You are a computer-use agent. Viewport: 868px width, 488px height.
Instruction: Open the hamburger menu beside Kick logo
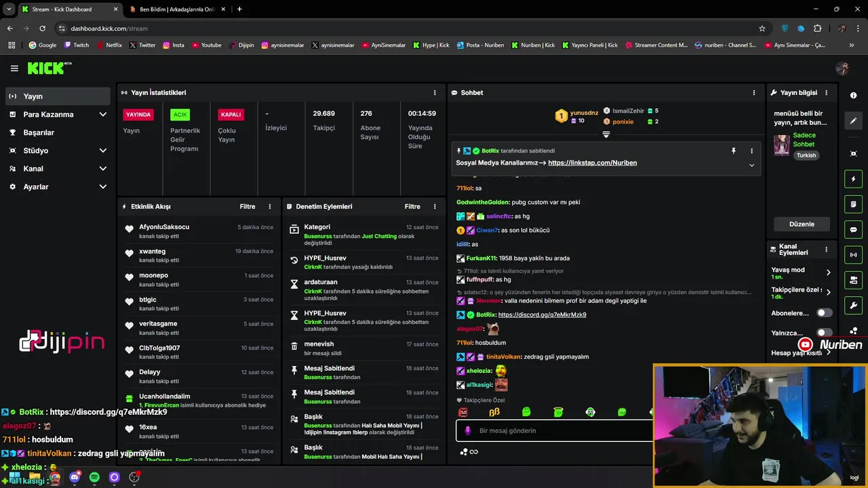tap(14, 68)
